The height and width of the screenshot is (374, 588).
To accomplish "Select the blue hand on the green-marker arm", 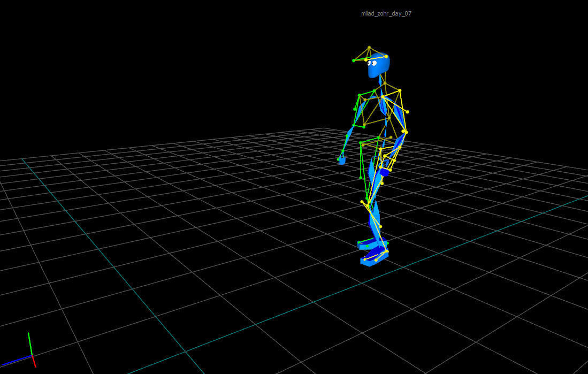I will (342, 161).
